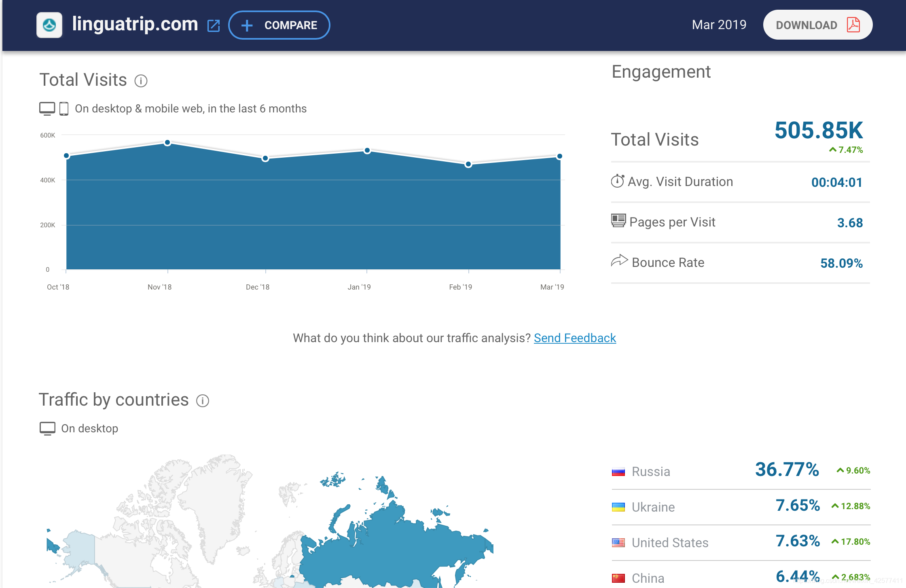Click the Engagement heading
The width and height of the screenshot is (906, 588).
tap(661, 72)
